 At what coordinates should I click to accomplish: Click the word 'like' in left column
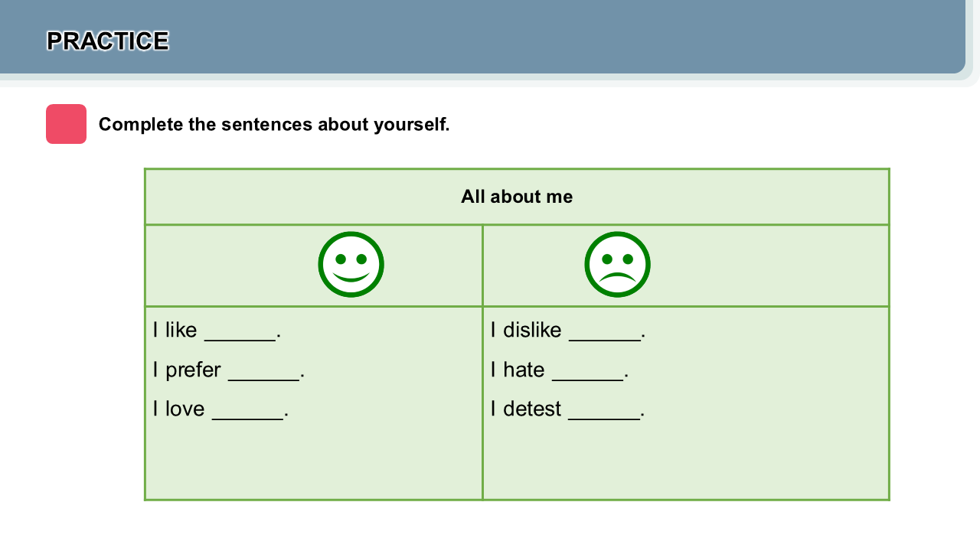point(181,330)
